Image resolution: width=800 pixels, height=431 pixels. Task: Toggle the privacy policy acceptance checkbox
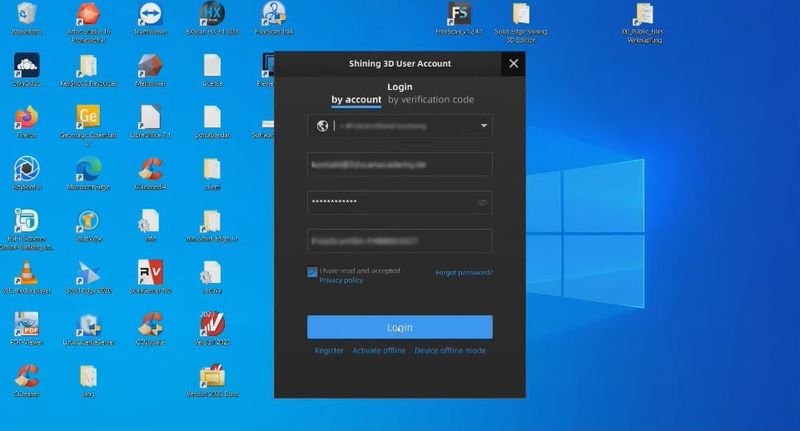tap(313, 272)
